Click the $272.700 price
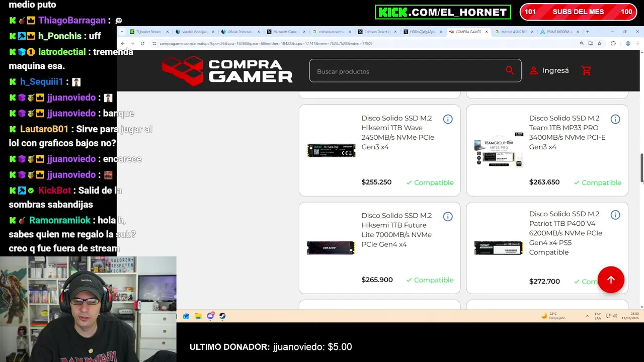The image size is (644, 362). click(544, 281)
